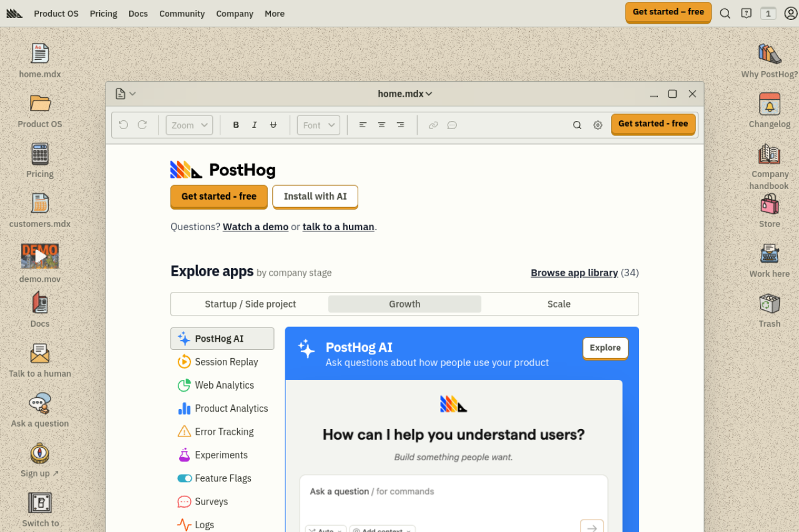799x532 pixels.
Task: Toggle strikethrough formatting
Action: [x=273, y=125]
